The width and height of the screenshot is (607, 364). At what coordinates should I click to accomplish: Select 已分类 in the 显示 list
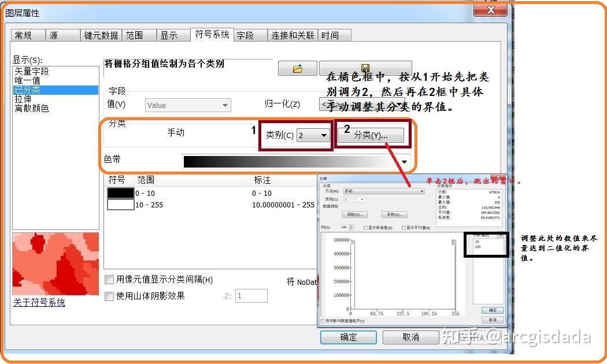click(26, 89)
